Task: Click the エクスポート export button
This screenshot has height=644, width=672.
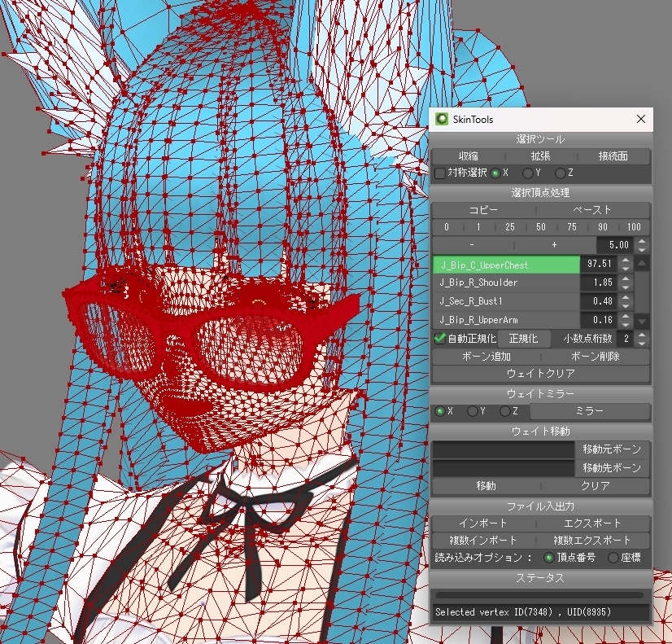Action: [x=592, y=523]
